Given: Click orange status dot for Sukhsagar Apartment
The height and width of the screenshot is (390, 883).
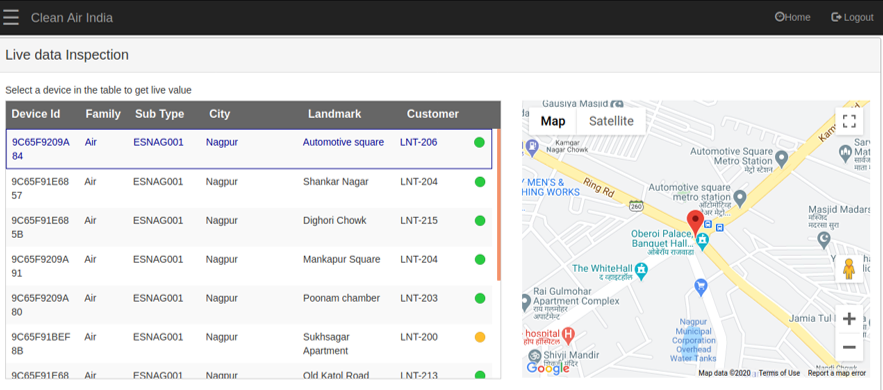Looking at the screenshot, I should pos(480,337).
